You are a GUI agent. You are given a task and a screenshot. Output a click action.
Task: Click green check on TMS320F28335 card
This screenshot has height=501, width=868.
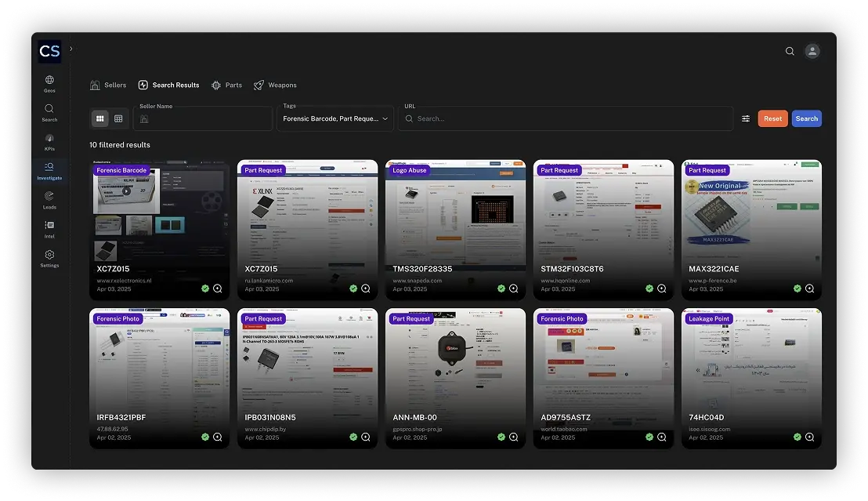point(501,289)
